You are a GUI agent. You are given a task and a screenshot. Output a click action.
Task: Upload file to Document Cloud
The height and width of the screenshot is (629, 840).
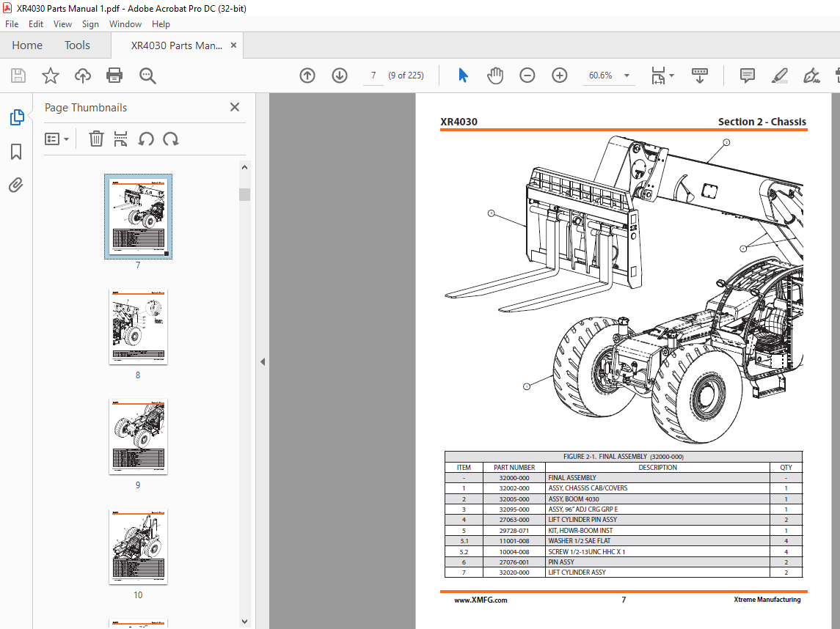click(x=82, y=76)
